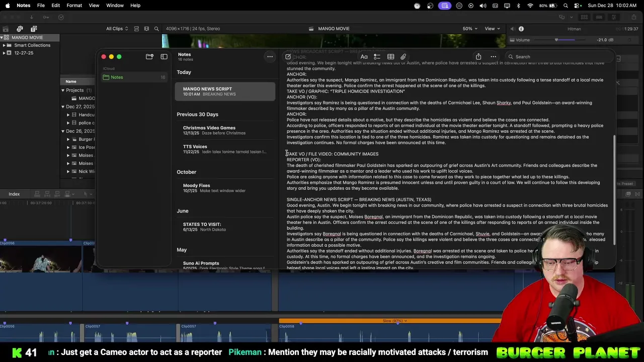This screenshot has height=362, width=644.
Task: Open TTS Voices note
Action: coord(225,149)
